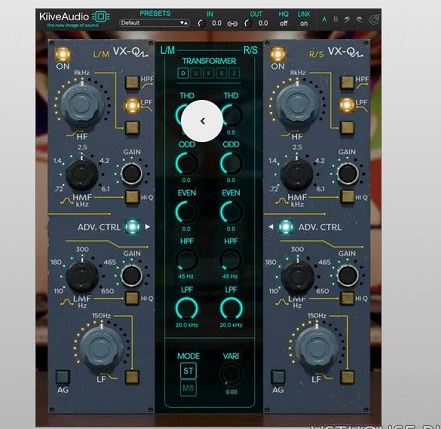The height and width of the screenshot is (429, 441).
Task: Click the left-channel ODD knob
Action: pos(186,163)
